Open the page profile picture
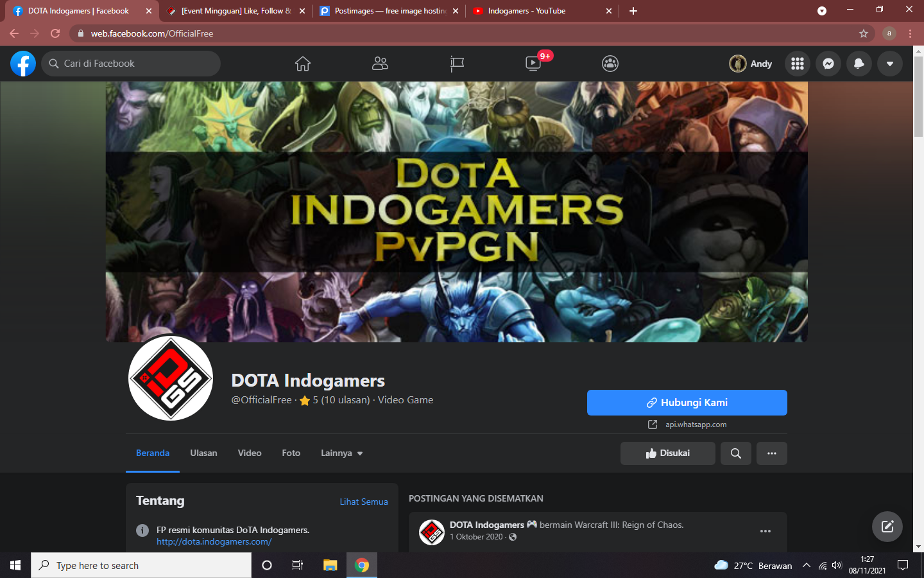The image size is (924, 578). click(171, 378)
